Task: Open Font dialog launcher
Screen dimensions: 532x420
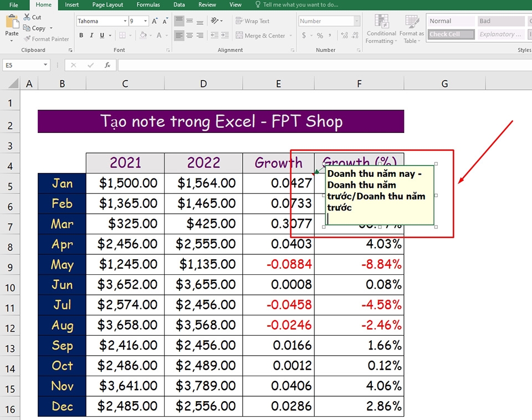Action: click(168, 50)
